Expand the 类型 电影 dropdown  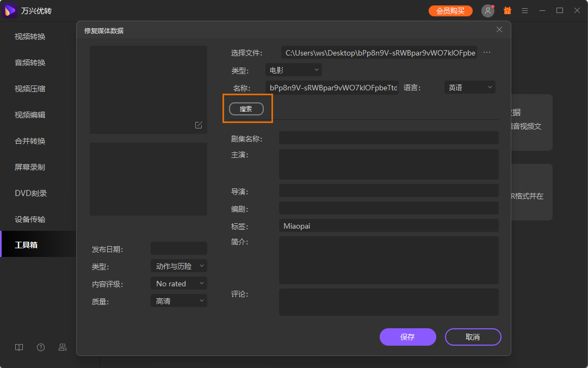(294, 70)
